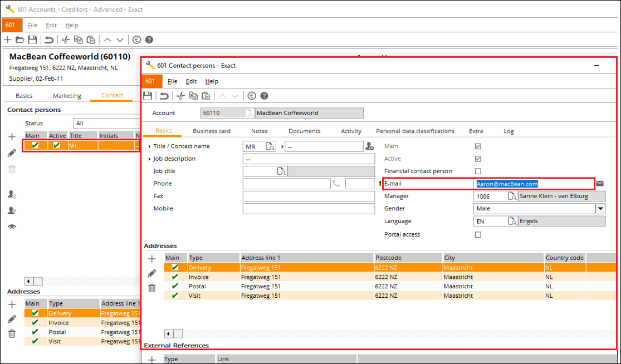Open help icon in Contact persons toolbar
The width and height of the screenshot is (621, 364).
coord(264,96)
